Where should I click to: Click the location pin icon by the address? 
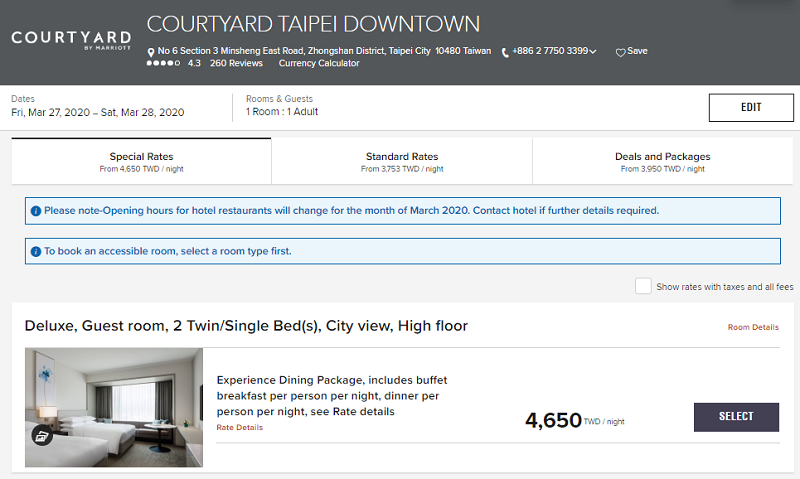[x=151, y=52]
